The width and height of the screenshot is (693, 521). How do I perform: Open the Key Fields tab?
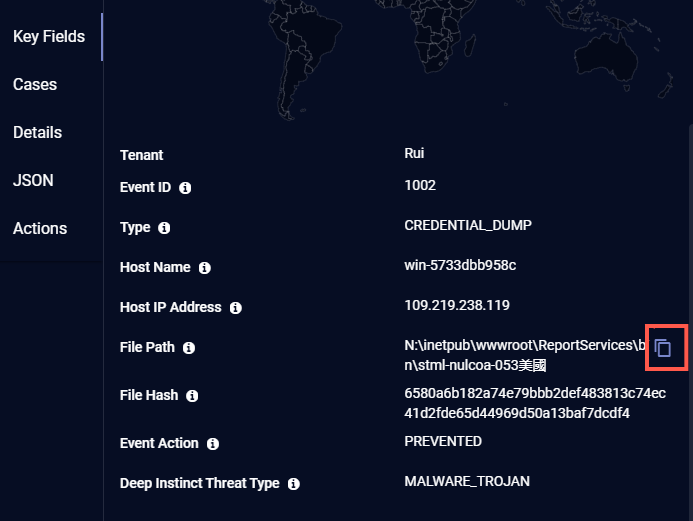tap(49, 37)
